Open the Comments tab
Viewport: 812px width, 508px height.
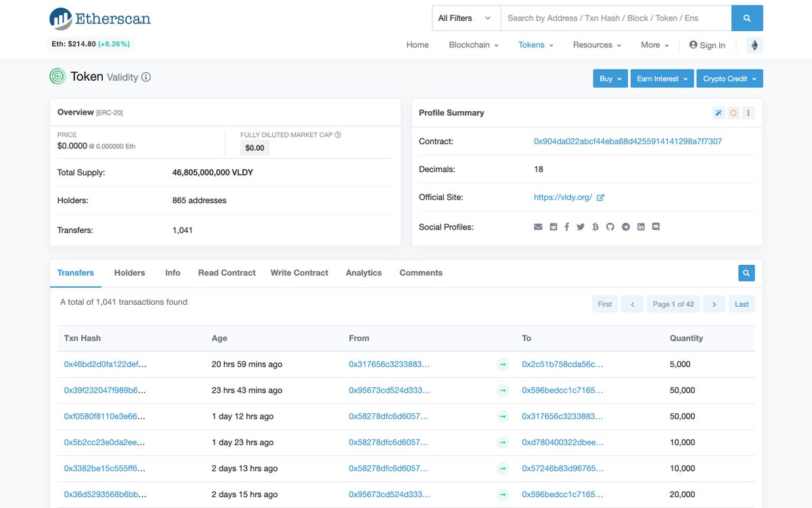click(421, 273)
